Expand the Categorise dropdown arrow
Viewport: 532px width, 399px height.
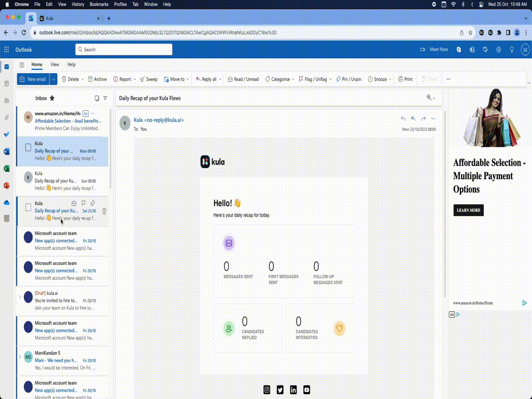pyautogui.click(x=293, y=79)
